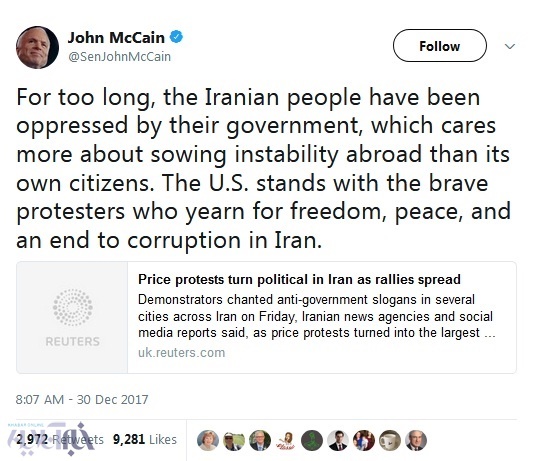544x461 pixels.
Task: Open the tweet timestamp 30 Dec 2017
Action: click(82, 400)
